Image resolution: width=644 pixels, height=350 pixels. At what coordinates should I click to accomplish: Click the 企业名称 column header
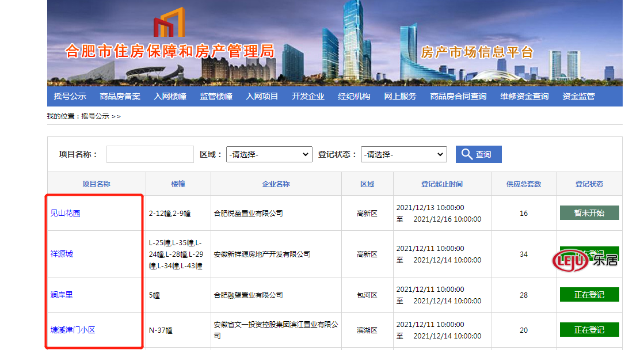(276, 184)
